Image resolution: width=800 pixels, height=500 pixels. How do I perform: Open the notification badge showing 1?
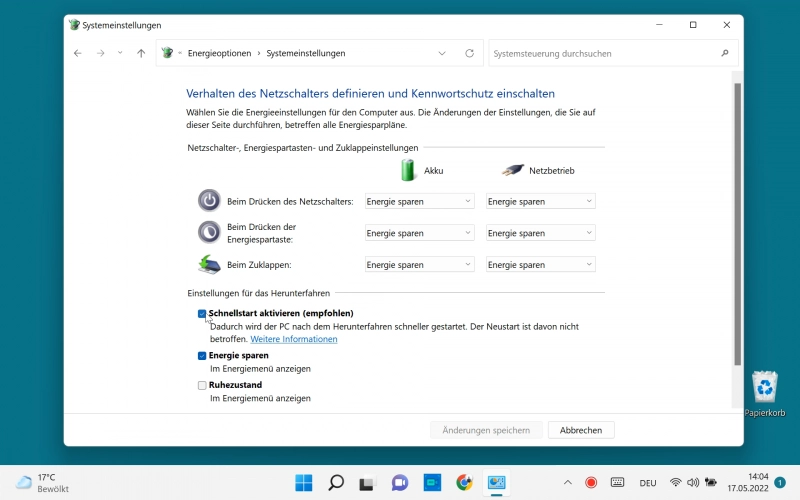780,482
